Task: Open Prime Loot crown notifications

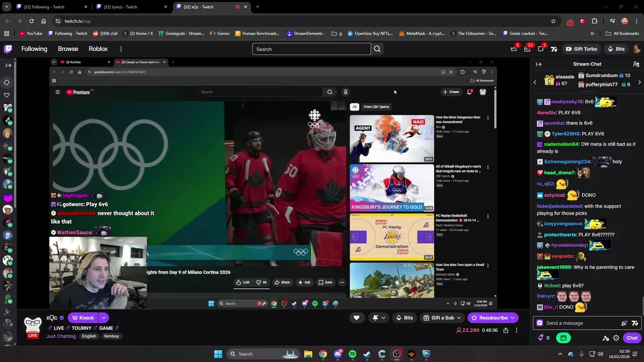Action: click(x=514, y=49)
